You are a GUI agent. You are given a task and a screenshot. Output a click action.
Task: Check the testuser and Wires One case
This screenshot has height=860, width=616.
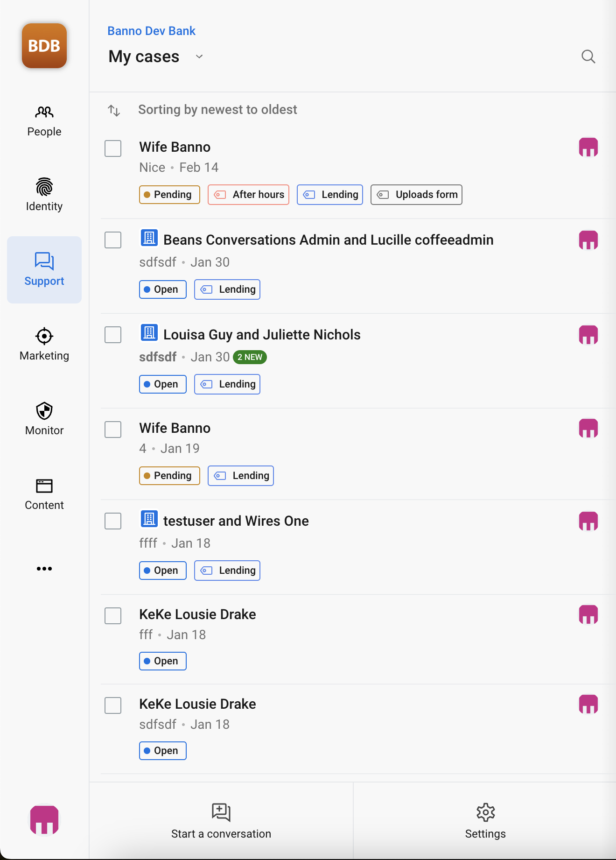(x=113, y=521)
